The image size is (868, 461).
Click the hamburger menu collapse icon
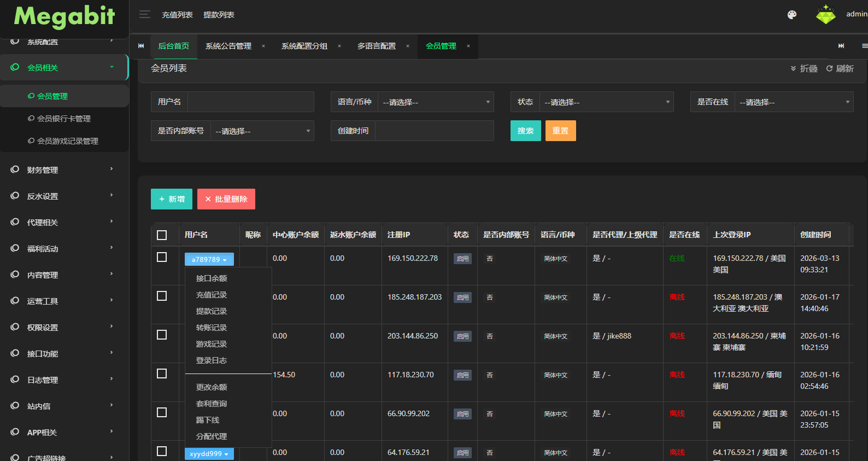144,15
